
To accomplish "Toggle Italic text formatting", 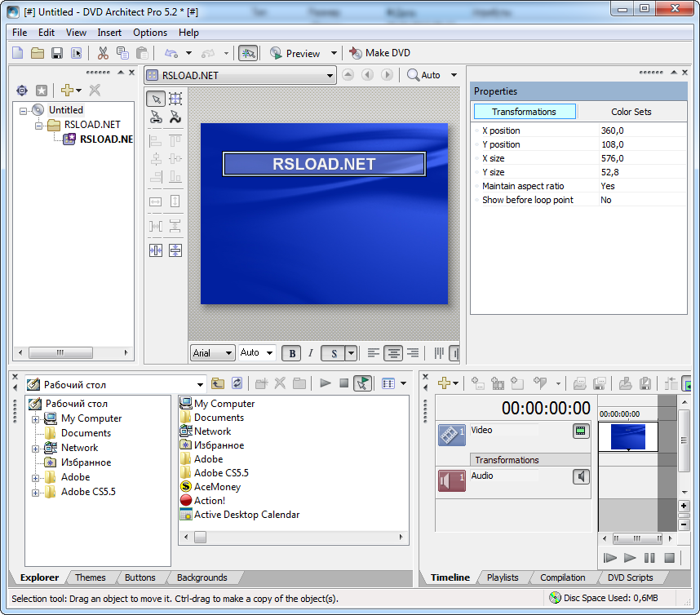I will 310,353.
